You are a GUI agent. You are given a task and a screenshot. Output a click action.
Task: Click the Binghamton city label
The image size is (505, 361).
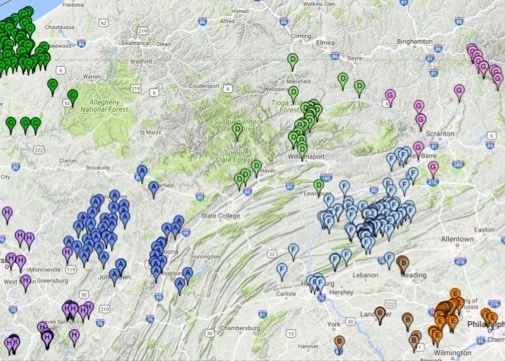pos(414,42)
